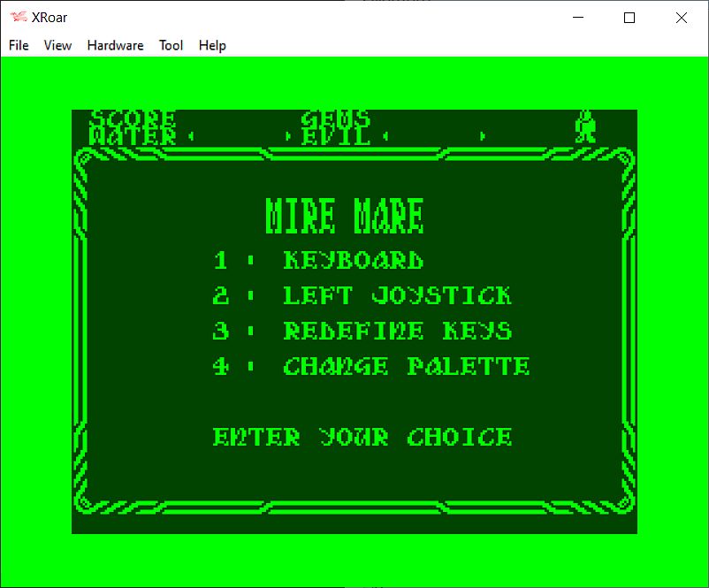Viewport: 709px width, 588px height.
Task: Open the File menu
Action: pyautogui.click(x=19, y=45)
